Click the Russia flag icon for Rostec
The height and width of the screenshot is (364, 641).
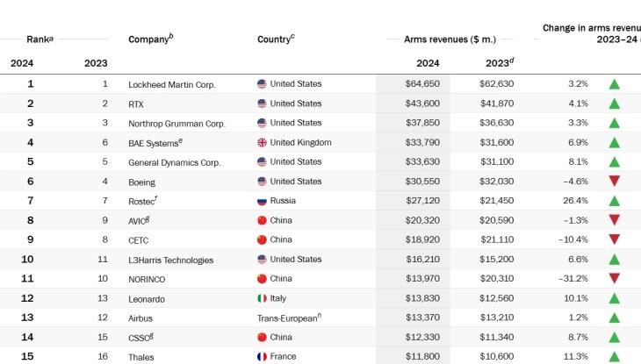pos(262,201)
